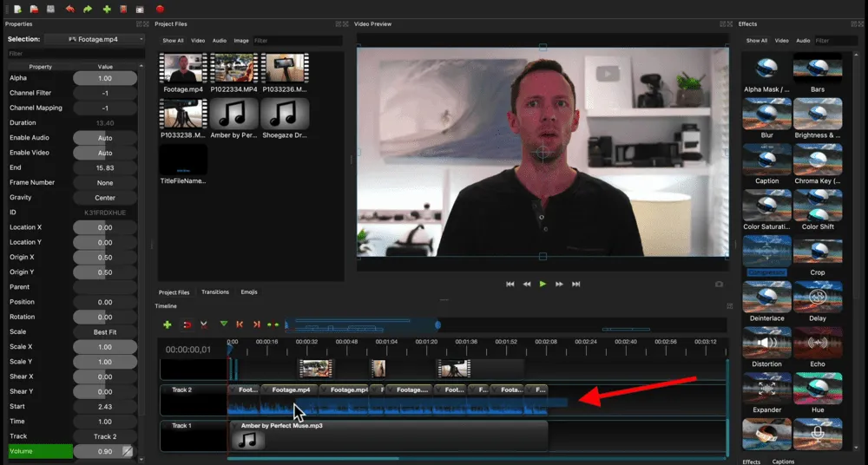Select the Razor tool in timeline toolbar

tap(204, 324)
